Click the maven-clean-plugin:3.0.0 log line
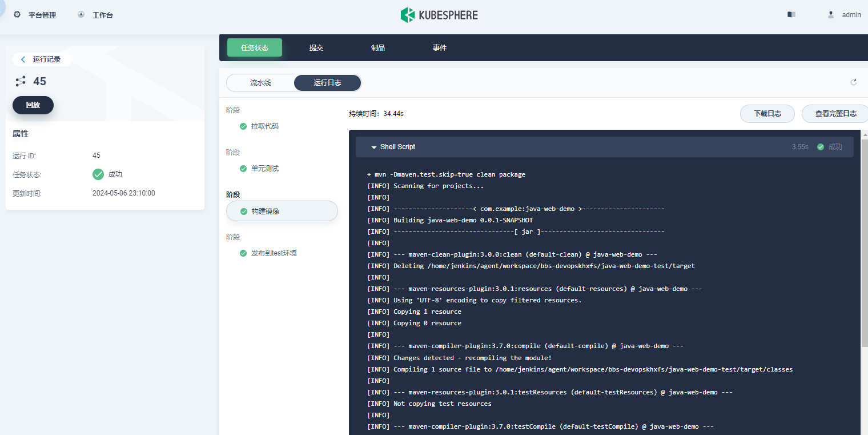Image resolution: width=868 pixels, height=435 pixels. 512,254
